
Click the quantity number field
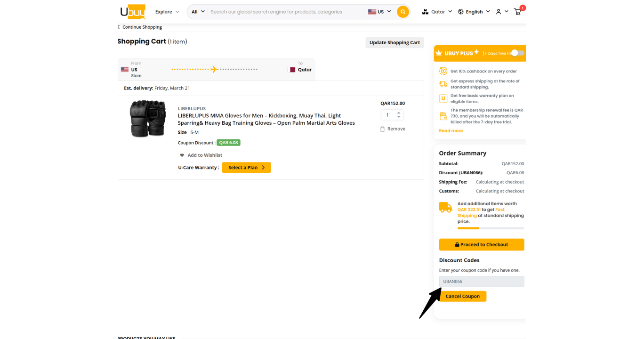click(389, 115)
